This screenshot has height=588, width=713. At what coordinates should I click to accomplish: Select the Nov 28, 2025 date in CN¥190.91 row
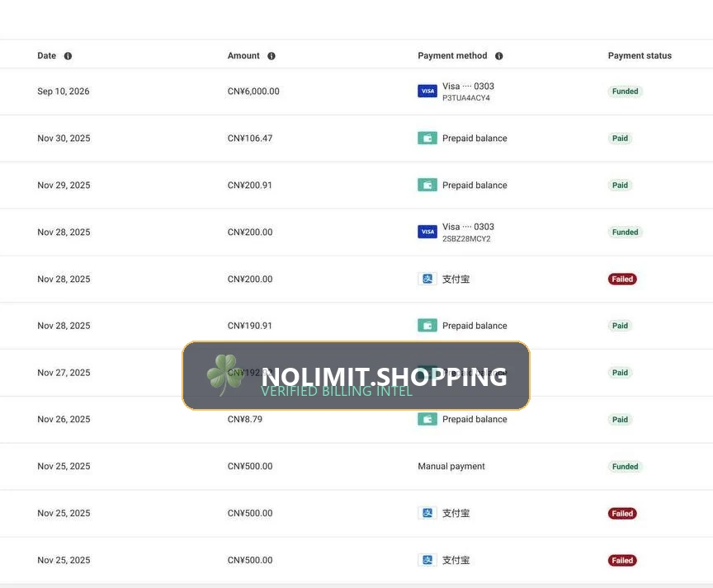[64, 326]
